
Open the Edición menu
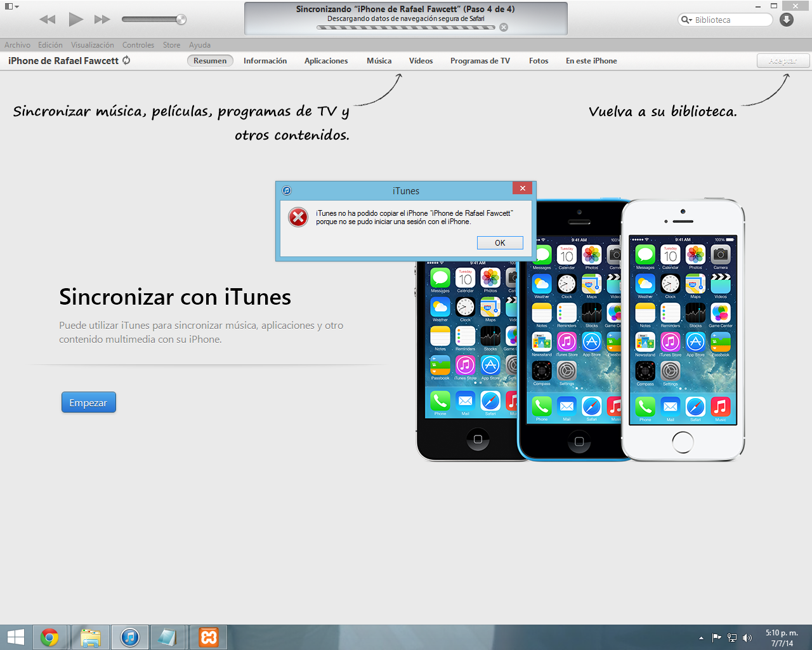click(50, 45)
